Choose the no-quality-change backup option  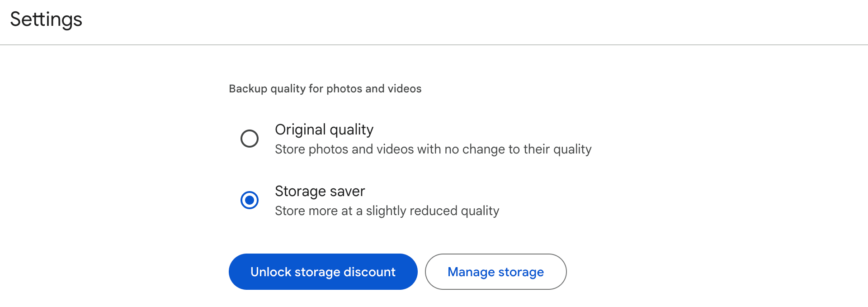(x=250, y=139)
